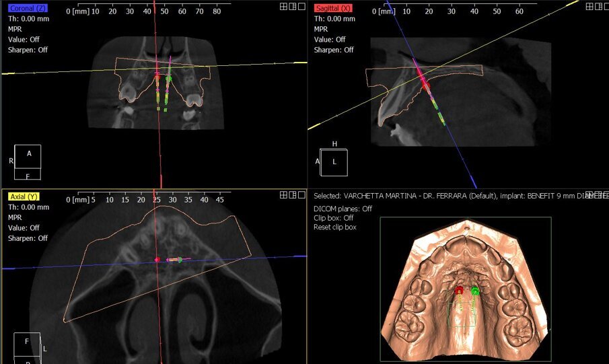
Task: Toggle Value: Off in Axial pane
Action: 24,227
